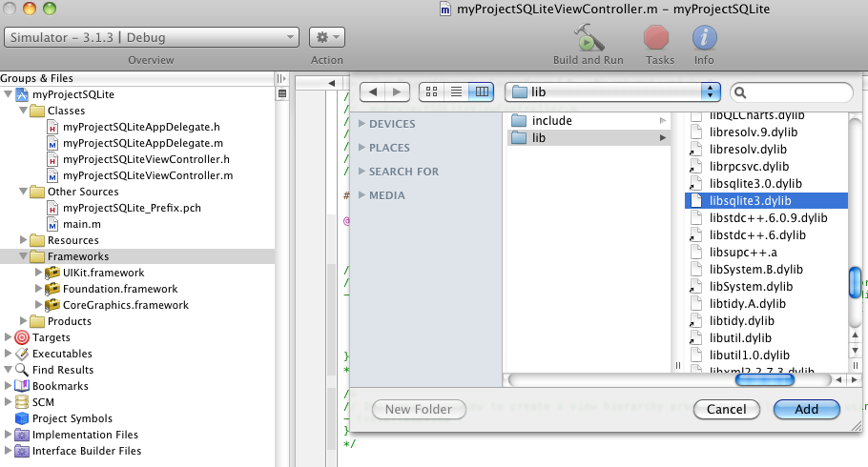Switch file dialog to list view
This screenshot has width=868, height=467.
(x=456, y=91)
